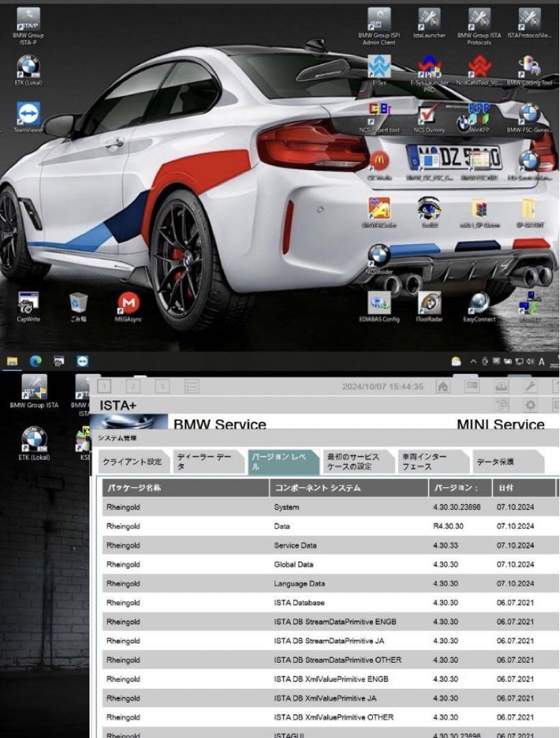Viewport: 560px width, 738px height.
Task: Open BMW Group ISTA shortcut behind ISTA+ window
Action: [34, 392]
